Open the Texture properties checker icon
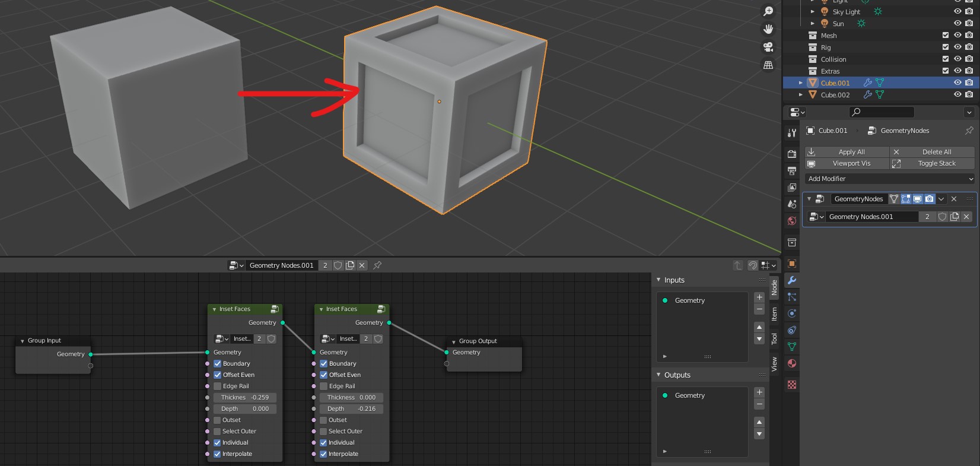Image resolution: width=980 pixels, height=466 pixels. coord(792,385)
